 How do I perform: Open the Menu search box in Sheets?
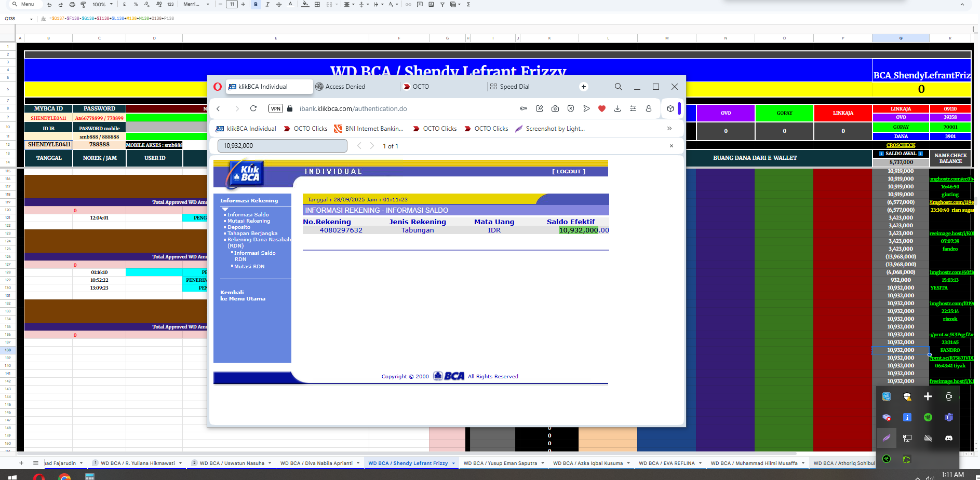click(23, 4)
